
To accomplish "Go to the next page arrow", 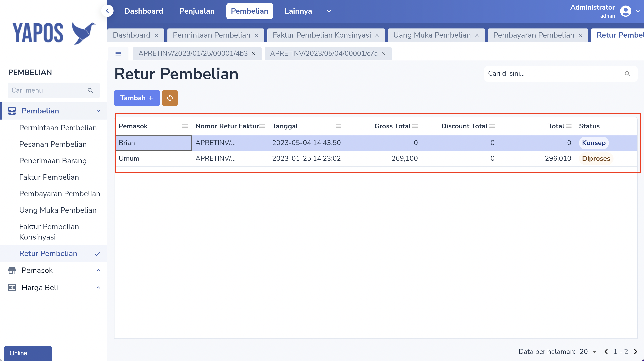I will [636, 352].
